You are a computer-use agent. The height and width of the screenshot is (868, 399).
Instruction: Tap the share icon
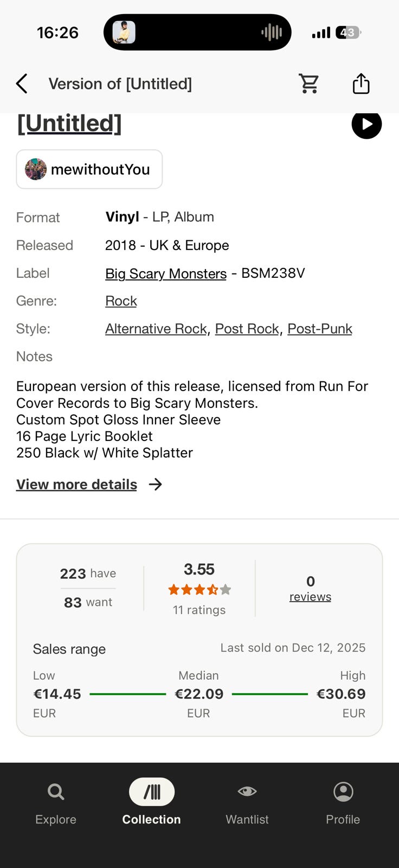coord(361,84)
